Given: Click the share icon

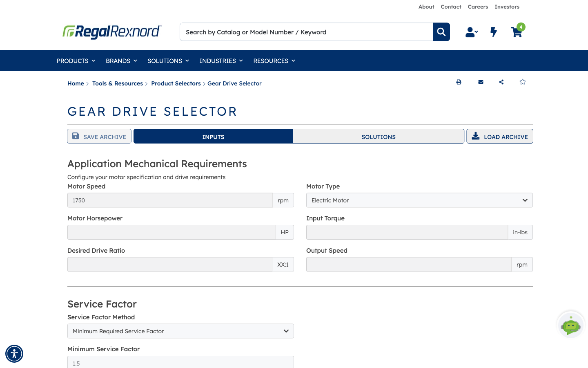Looking at the screenshot, I should click(501, 82).
